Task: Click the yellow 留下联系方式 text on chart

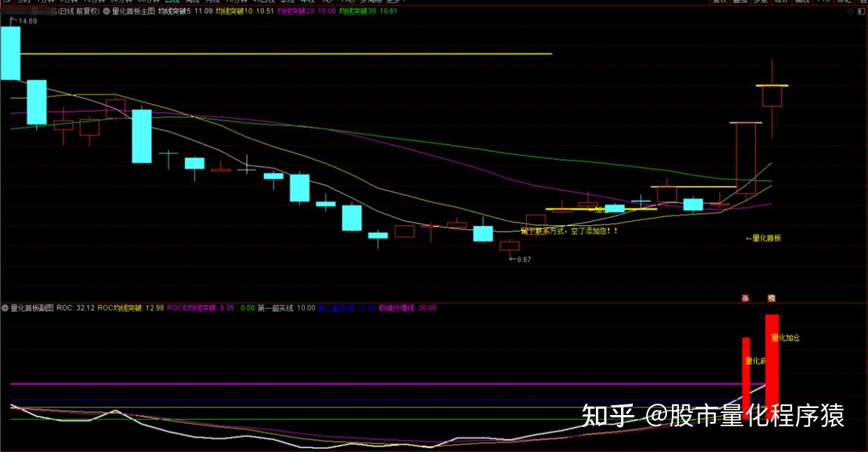Action: coord(569,230)
